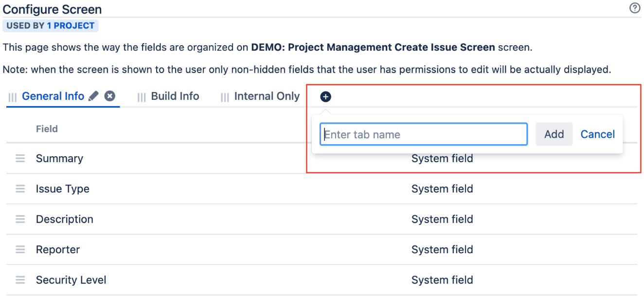This screenshot has width=644, height=298.
Task: Delete the General Info tab using the X icon
Action: click(109, 96)
